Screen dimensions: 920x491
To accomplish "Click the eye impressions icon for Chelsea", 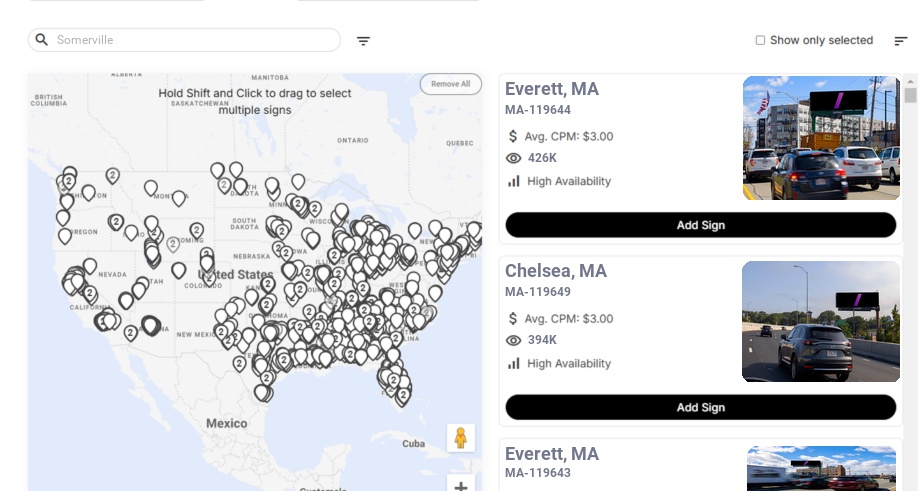I will click(x=513, y=340).
